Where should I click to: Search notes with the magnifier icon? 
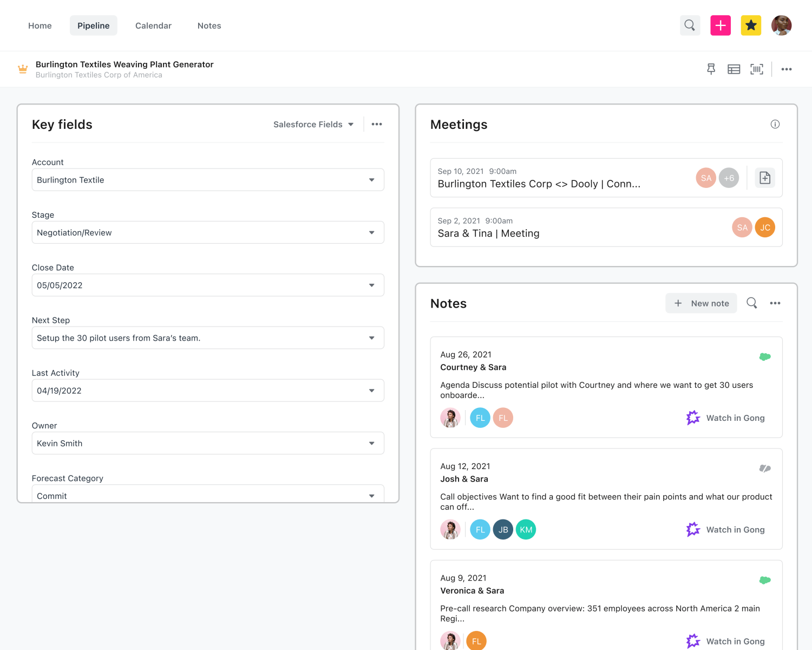(752, 303)
